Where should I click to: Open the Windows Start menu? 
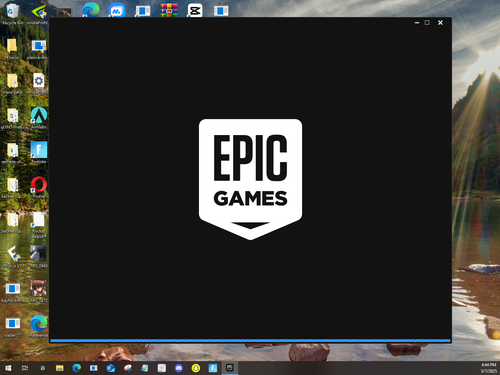[x=8, y=368]
